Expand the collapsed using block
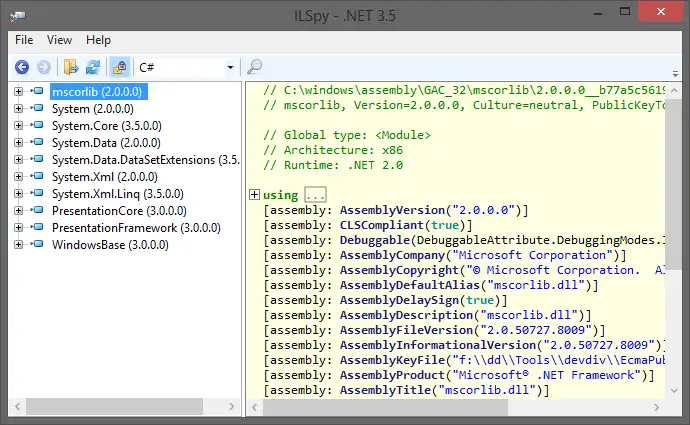Screen dimensions: 690x425 point(254,194)
